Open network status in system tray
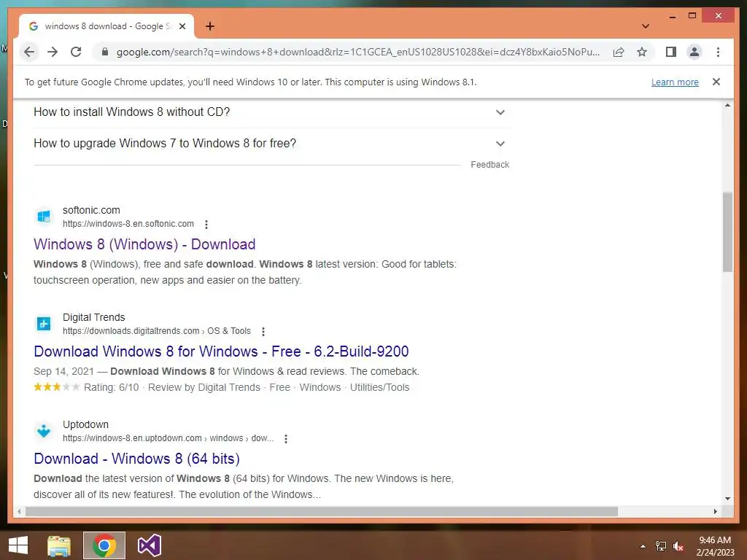The width and height of the screenshot is (747, 560). point(661,546)
